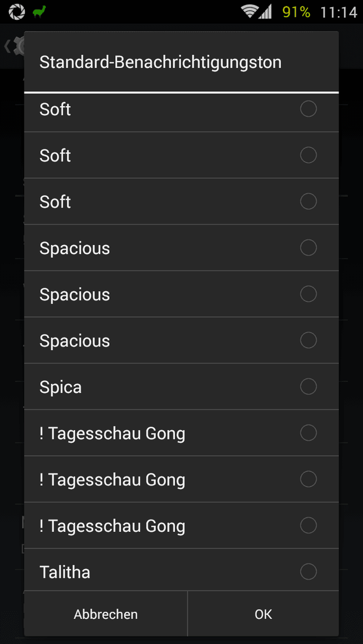Tap the Talitha ringtone label

(64, 572)
